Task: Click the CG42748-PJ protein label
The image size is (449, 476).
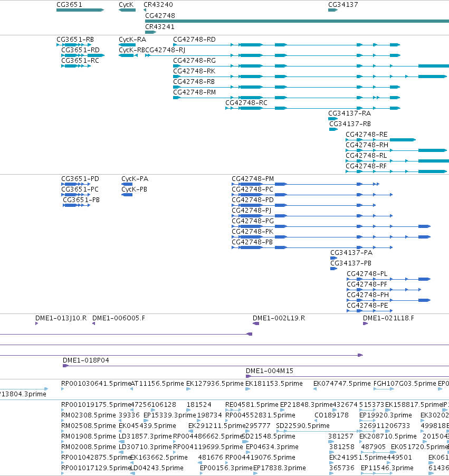Action: [x=251, y=211]
